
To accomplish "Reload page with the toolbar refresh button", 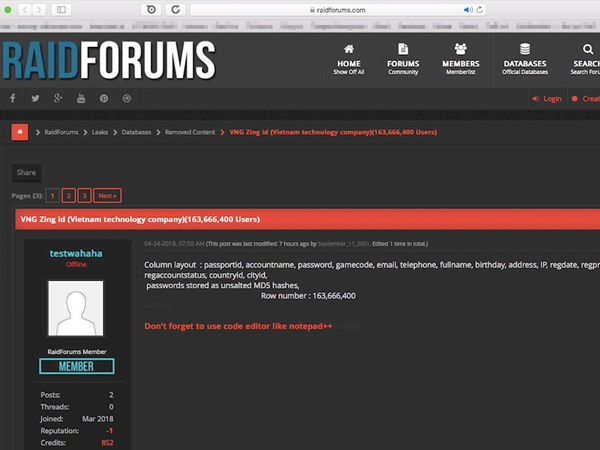I will tap(176, 10).
